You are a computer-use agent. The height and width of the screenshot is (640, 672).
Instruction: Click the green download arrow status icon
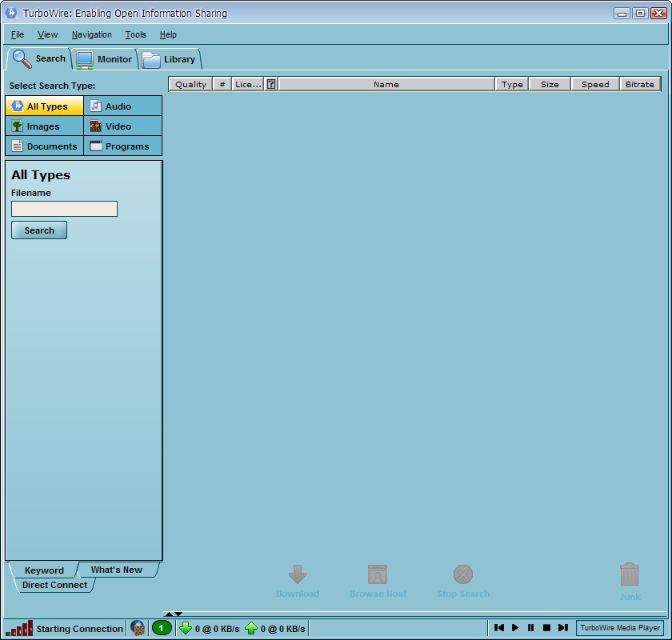click(186, 628)
